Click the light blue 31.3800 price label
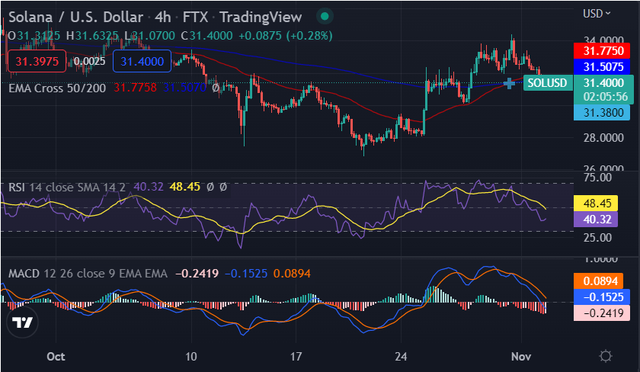The width and height of the screenshot is (640, 372). click(x=603, y=113)
